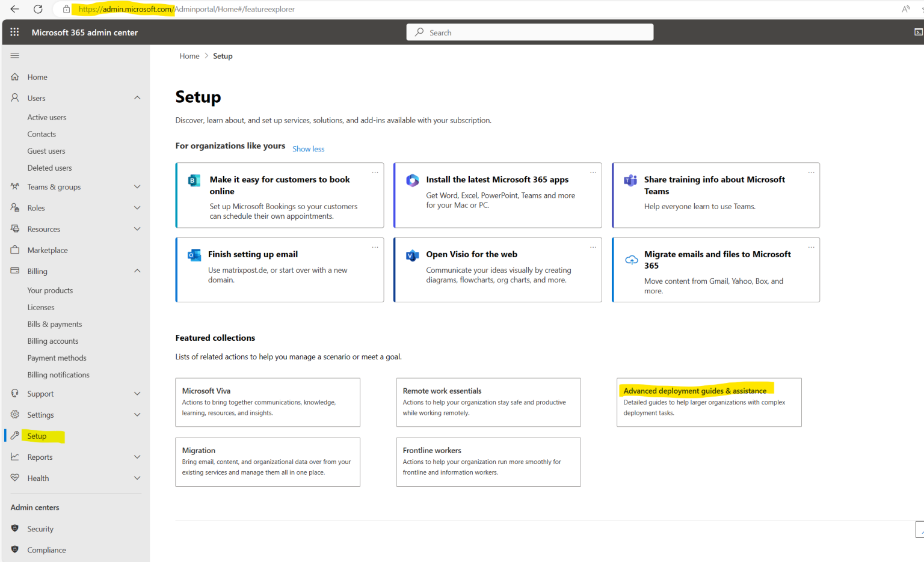Image resolution: width=924 pixels, height=562 pixels.
Task: Click the Visio icon on its card
Action: [412, 255]
